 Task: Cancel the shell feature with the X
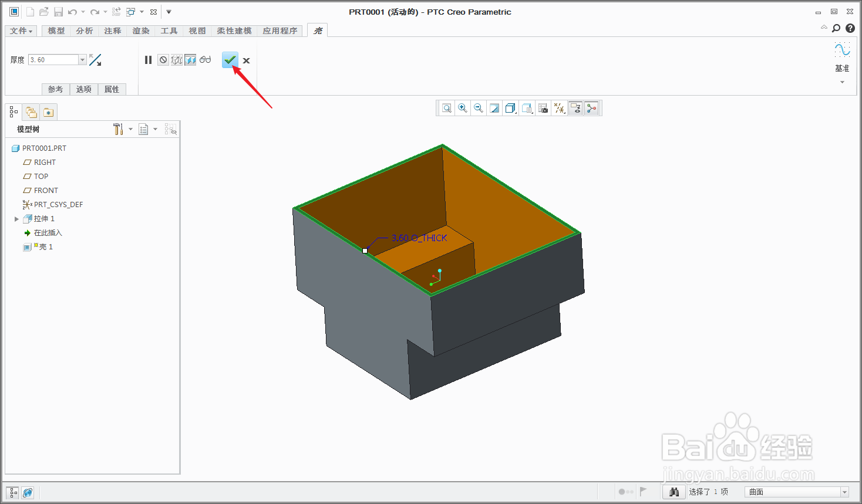click(x=246, y=60)
